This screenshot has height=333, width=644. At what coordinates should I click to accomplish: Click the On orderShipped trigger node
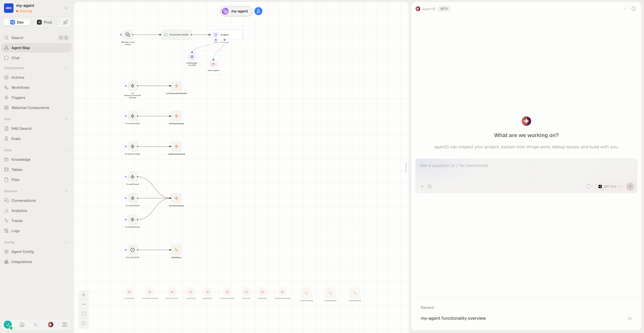132,198
